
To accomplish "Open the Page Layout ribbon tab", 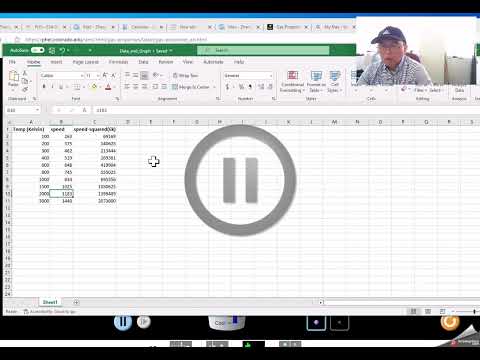I will pyautogui.click(x=85, y=62).
